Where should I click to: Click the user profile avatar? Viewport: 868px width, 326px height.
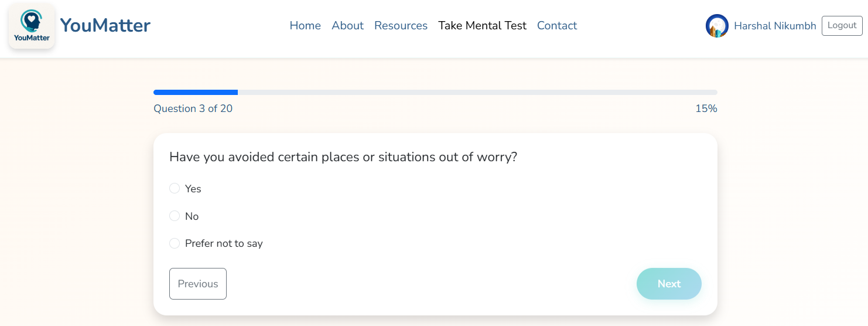717,26
